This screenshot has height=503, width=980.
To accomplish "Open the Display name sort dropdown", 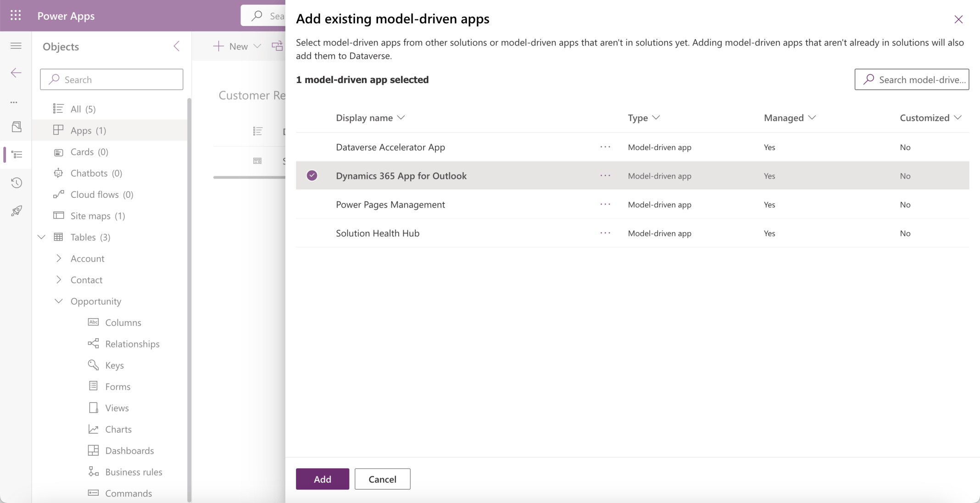I will (x=401, y=117).
